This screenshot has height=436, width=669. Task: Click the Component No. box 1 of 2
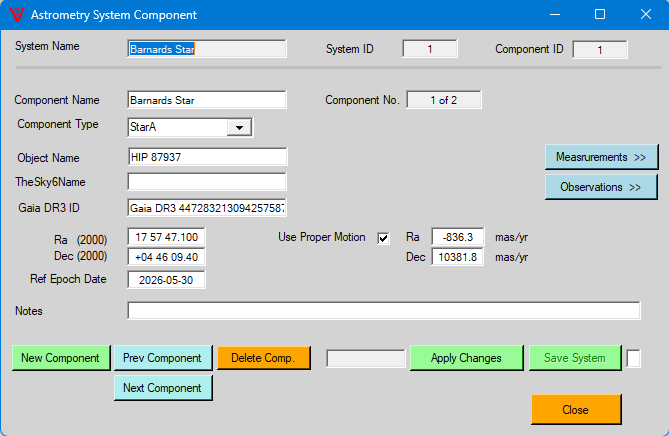444,100
